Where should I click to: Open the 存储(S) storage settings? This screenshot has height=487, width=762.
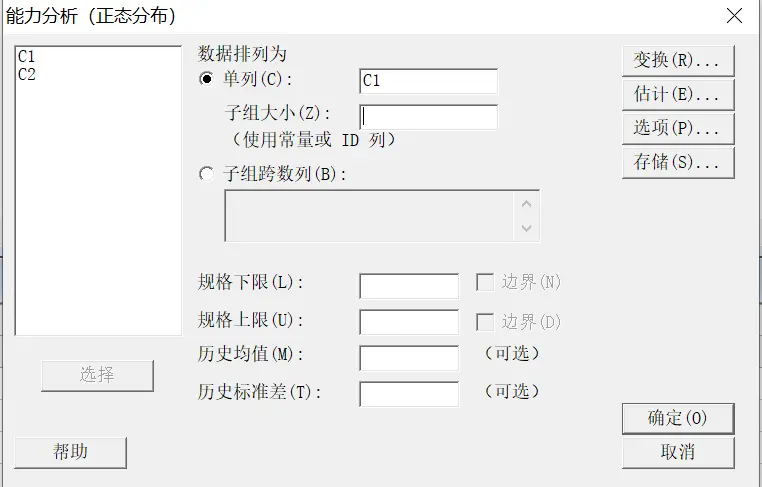click(x=677, y=163)
